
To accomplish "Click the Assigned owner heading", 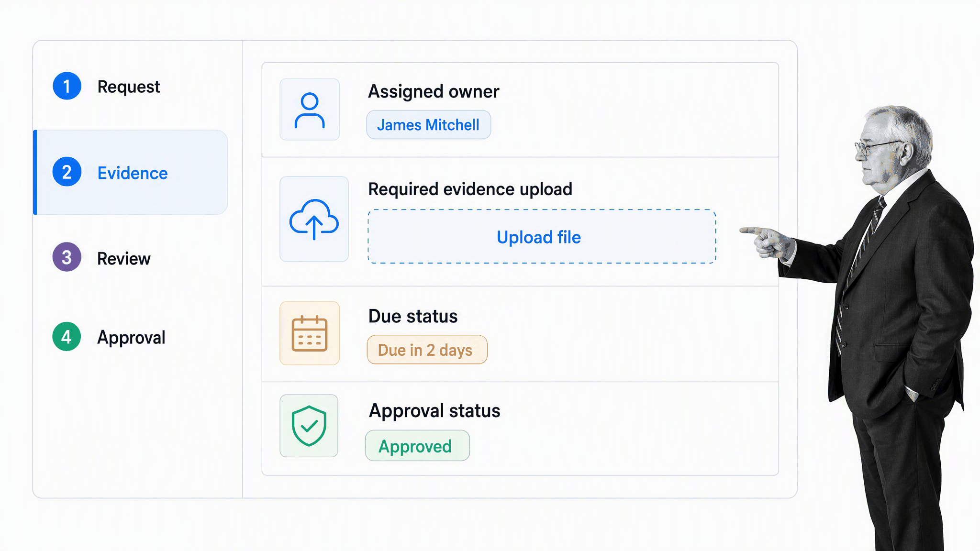I will [x=434, y=91].
